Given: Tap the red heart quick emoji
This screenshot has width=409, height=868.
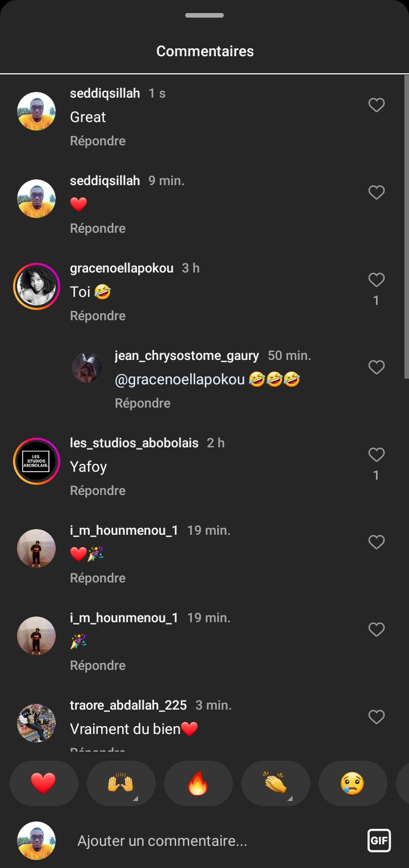Looking at the screenshot, I should click(44, 783).
